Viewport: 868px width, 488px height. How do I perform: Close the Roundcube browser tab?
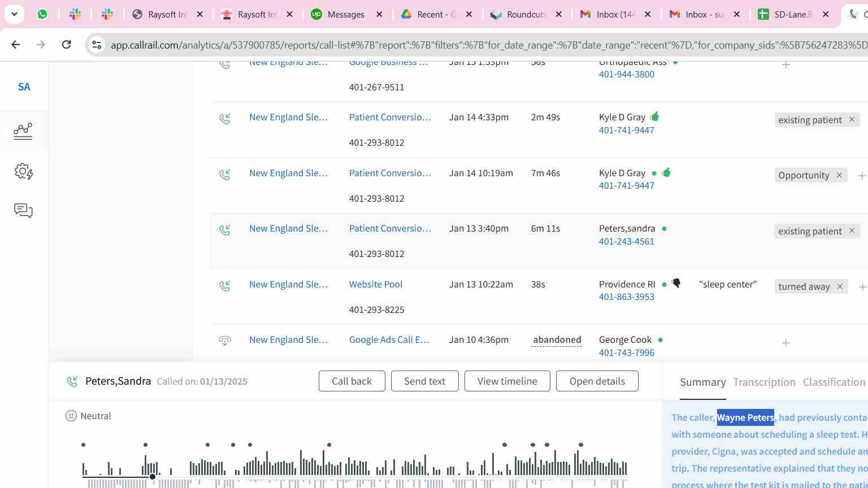(x=558, y=14)
